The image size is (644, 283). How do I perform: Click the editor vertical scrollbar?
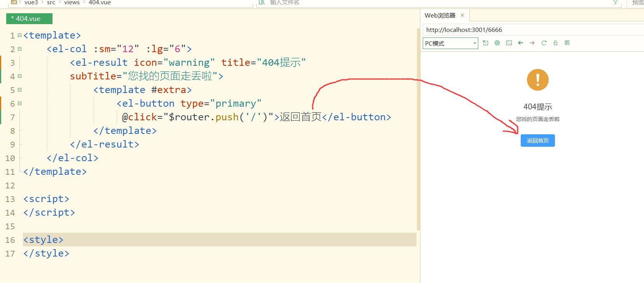pos(418,128)
